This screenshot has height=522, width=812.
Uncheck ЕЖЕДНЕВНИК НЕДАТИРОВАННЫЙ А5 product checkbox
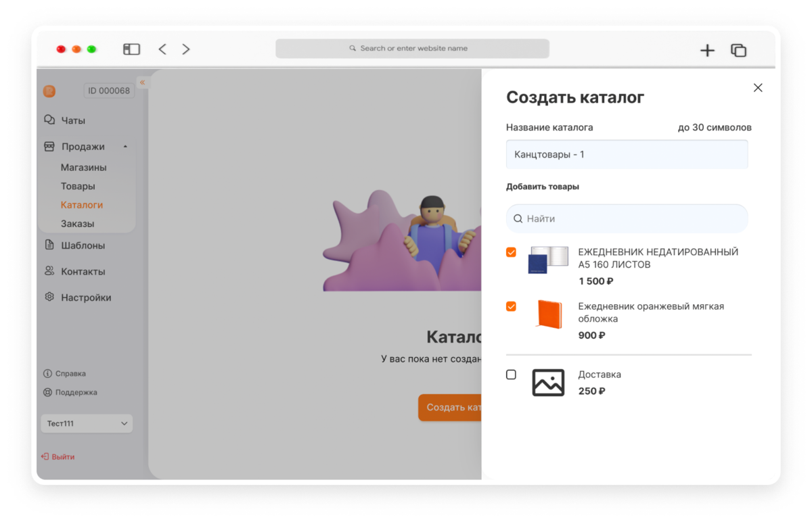coord(511,252)
